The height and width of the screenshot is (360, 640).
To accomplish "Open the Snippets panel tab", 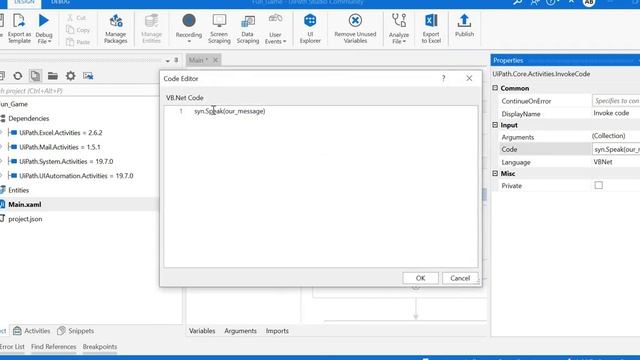I will 76,331.
